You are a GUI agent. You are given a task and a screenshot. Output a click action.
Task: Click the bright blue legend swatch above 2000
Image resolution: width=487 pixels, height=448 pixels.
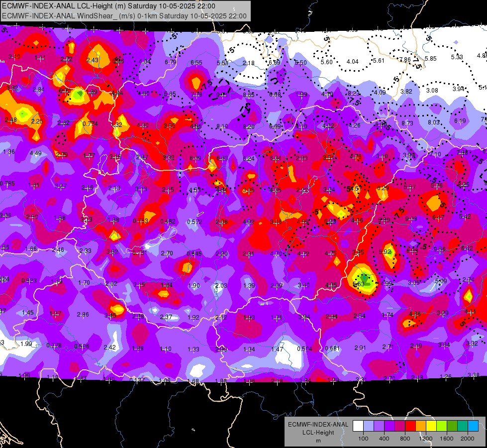point(473,426)
